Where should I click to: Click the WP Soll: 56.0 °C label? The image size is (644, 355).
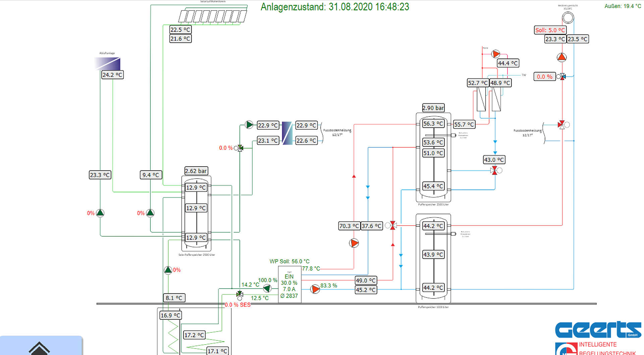(289, 261)
